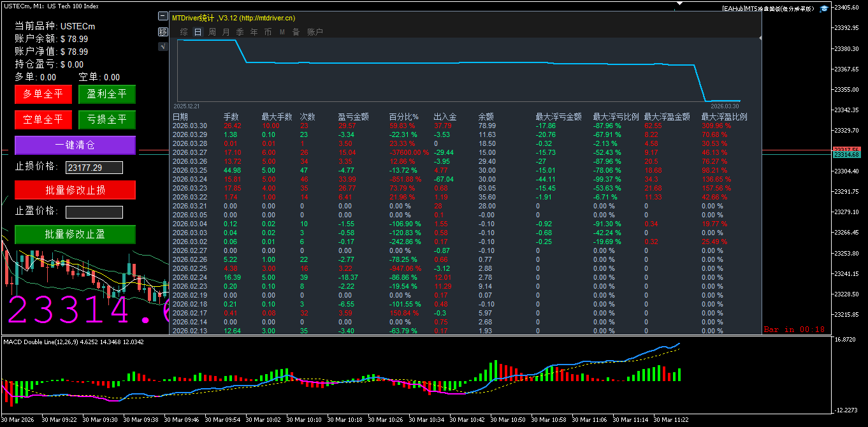868x427 pixels.
Task: Click the 移 move panel icon
Action: click(163, 31)
